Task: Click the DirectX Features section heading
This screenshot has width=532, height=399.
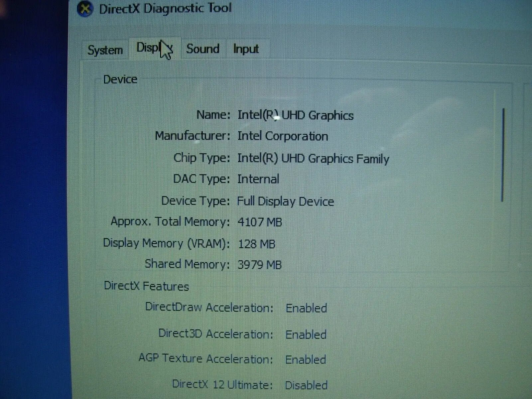Action: point(146,286)
